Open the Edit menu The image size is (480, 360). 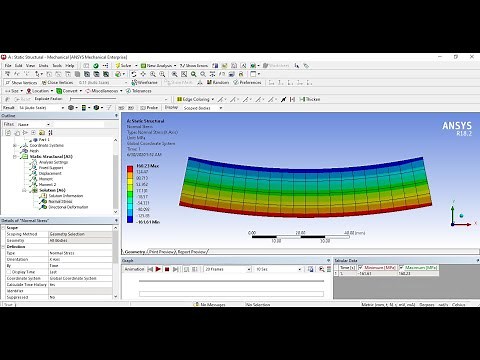pos(19,66)
